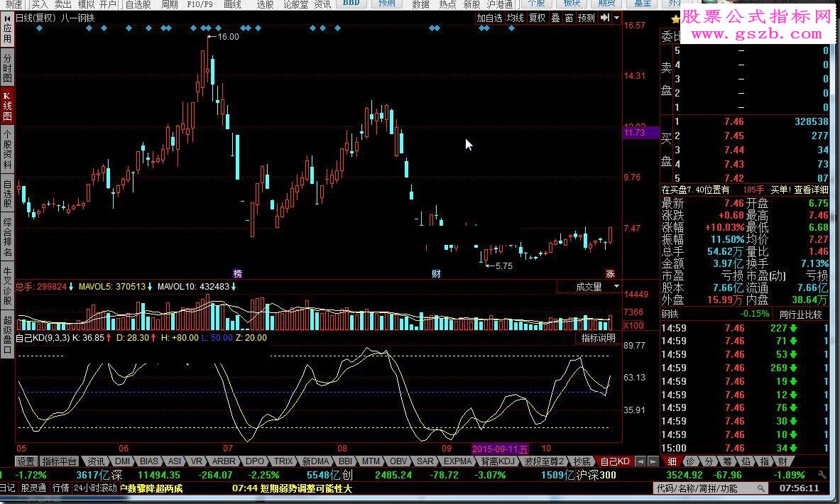Click the 11.73 purple price marker
Viewport: 840px width, 504px height.
coord(640,132)
